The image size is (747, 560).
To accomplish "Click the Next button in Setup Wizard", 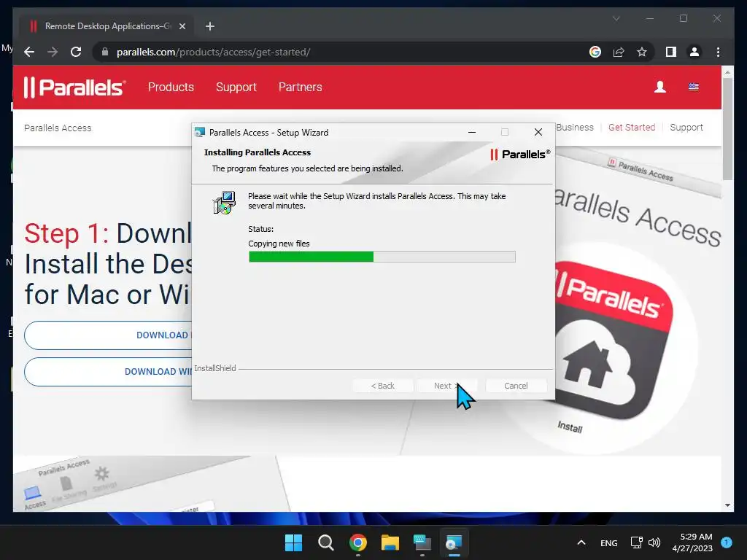I will 446,386.
